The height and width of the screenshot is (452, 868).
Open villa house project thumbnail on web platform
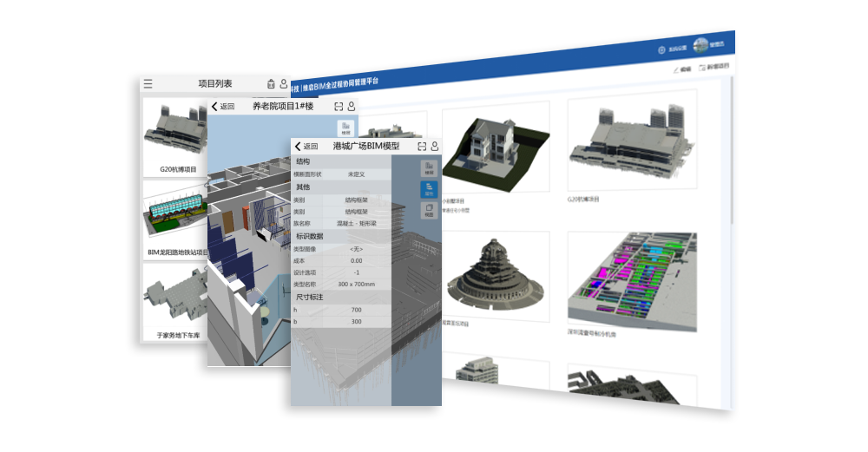pyautogui.click(x=496, y=147)
